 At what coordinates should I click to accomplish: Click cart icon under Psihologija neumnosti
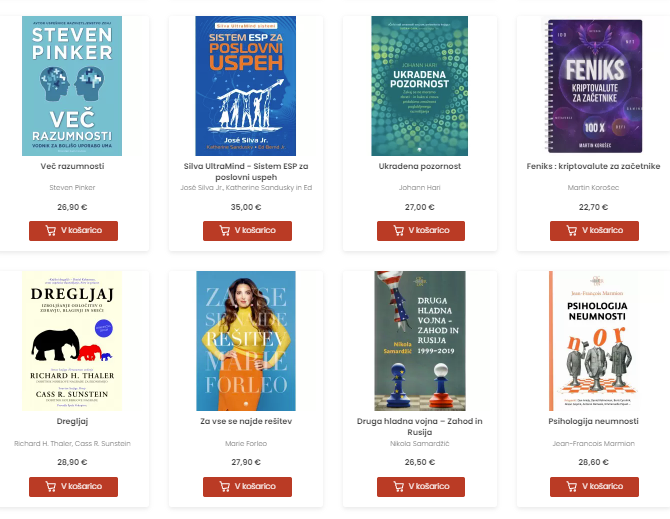click(x=571, y=487)
